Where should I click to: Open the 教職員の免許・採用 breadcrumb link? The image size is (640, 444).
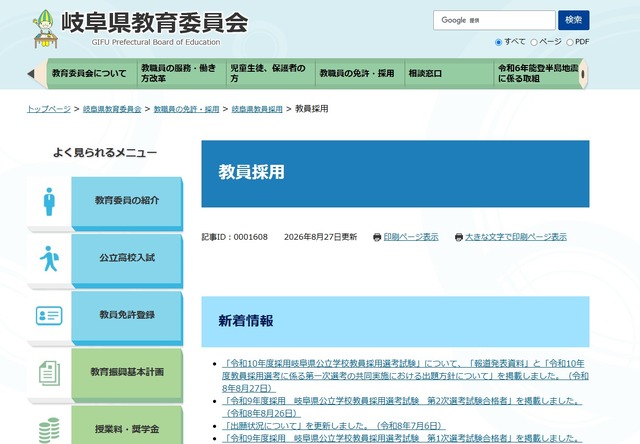tap(186, 109)
